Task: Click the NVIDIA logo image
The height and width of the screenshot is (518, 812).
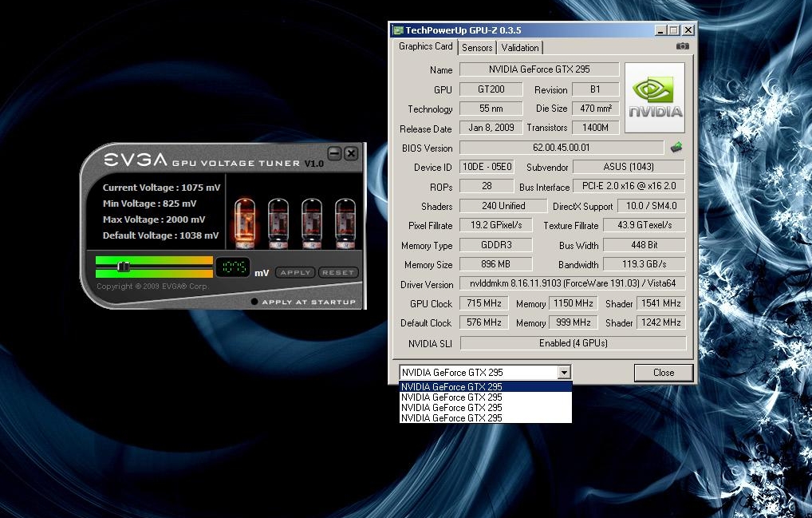Action: pos(654,97)
